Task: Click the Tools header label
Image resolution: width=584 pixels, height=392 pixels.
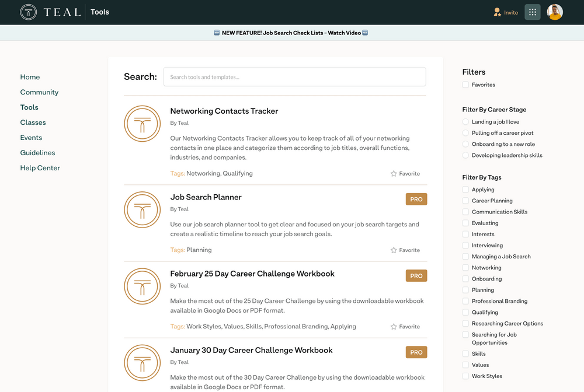Action: coord(100,12)
